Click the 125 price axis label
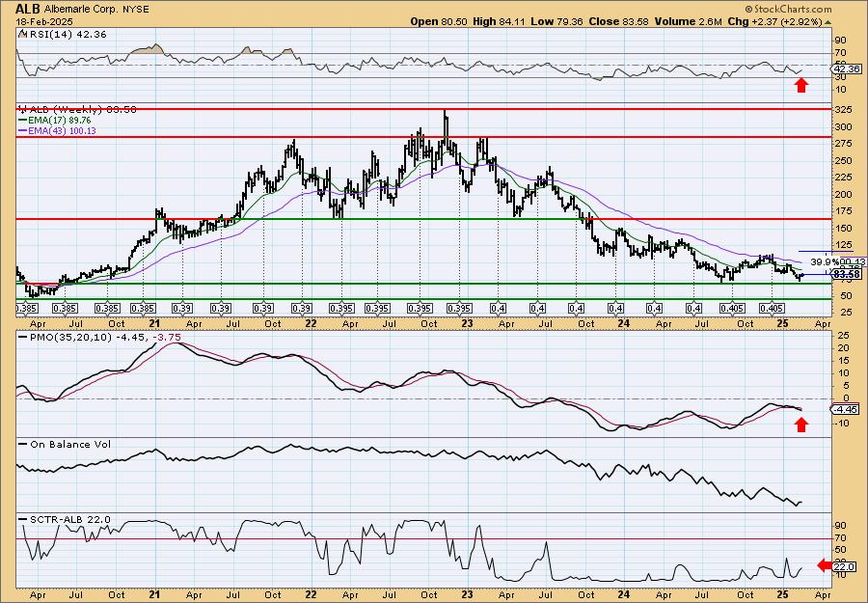Viewport: 868px width, 603px height. (x=843, y=245)
